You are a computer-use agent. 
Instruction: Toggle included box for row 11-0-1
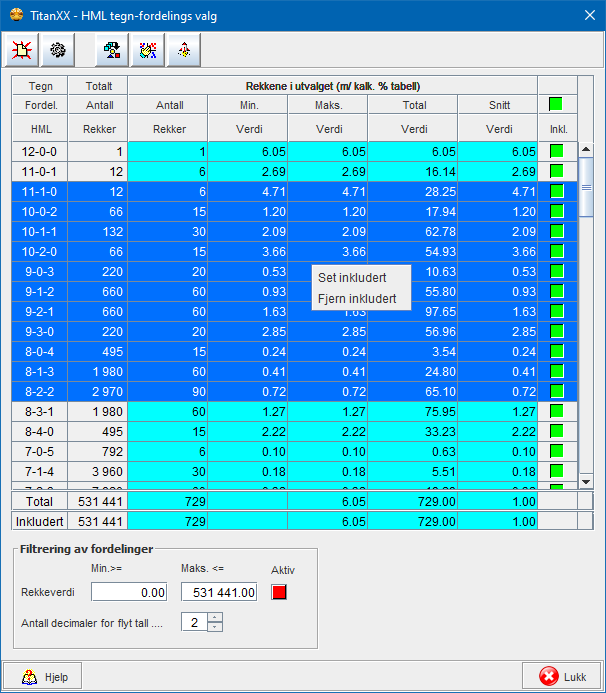(557, 171)
